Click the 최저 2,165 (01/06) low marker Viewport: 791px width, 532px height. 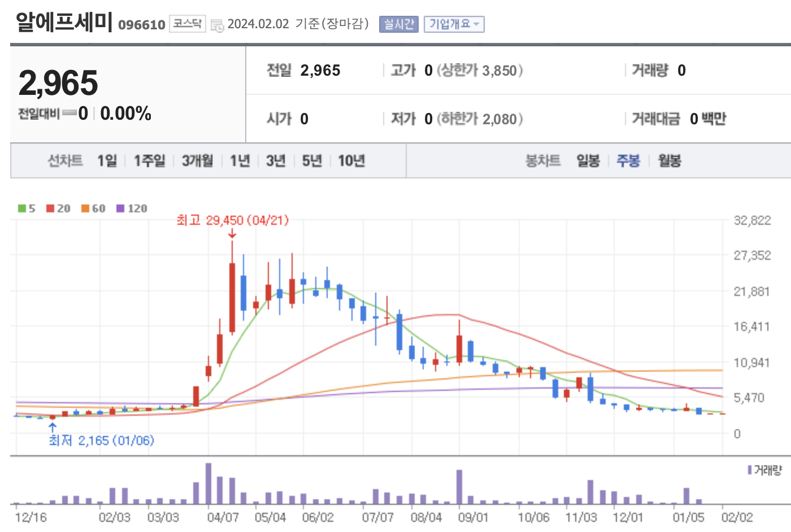(x=101, y=441)
